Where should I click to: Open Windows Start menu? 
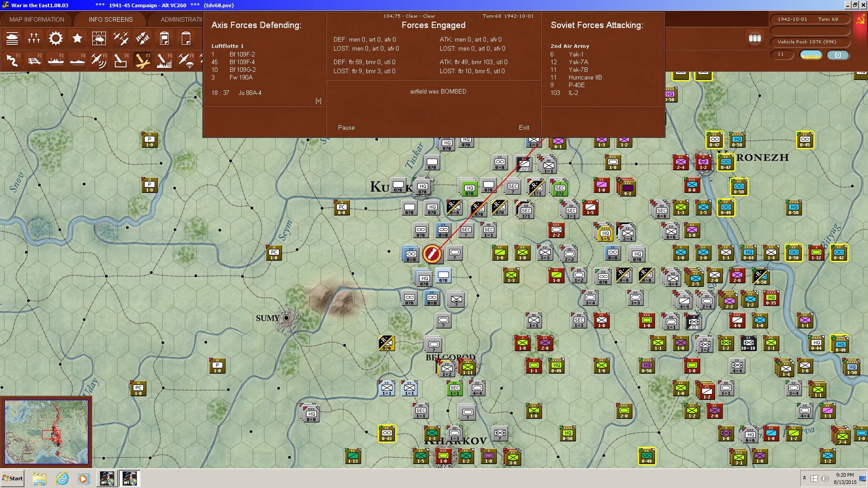tap(13, 479)
